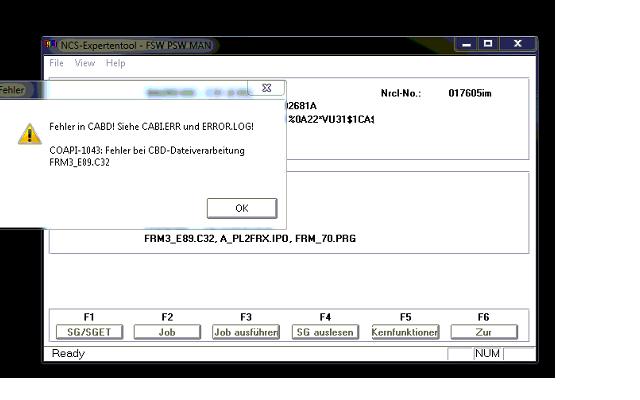Open the File menu
The height and width of the screenshot is (400, 640).
58,63
